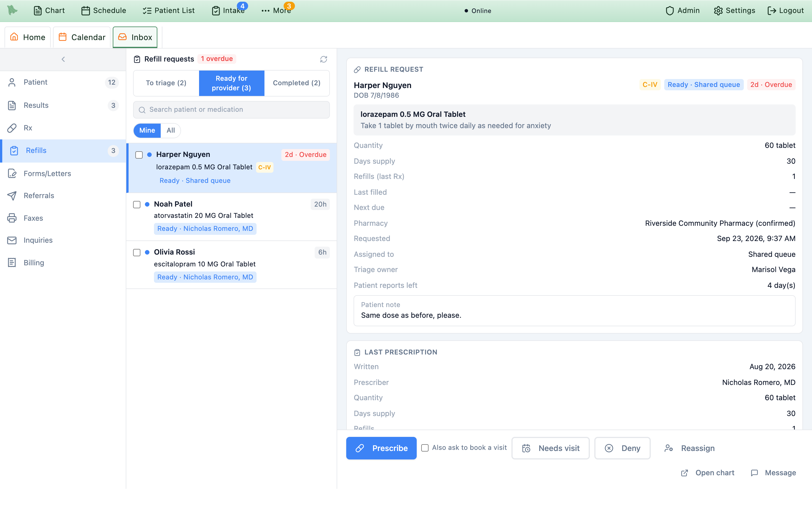Open Intake with 4 badge
This screenshot has width=812, height=508.
(x=229, y=10)
